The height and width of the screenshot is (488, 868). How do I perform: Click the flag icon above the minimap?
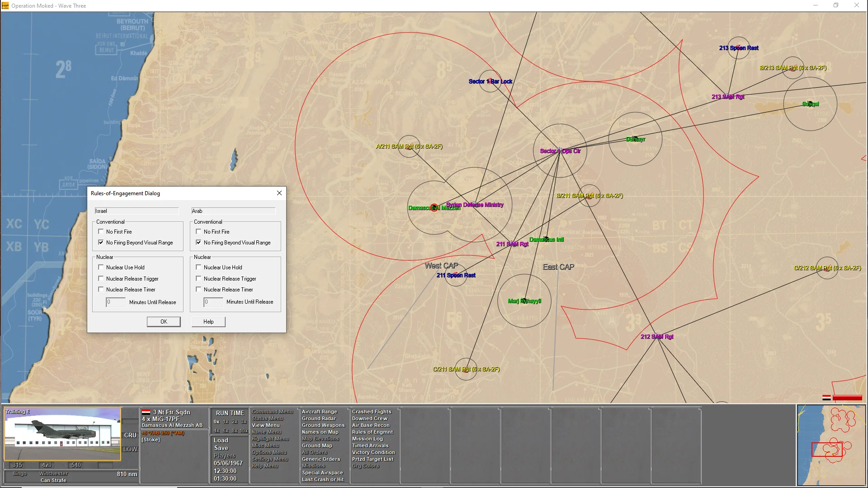(826, 398)
